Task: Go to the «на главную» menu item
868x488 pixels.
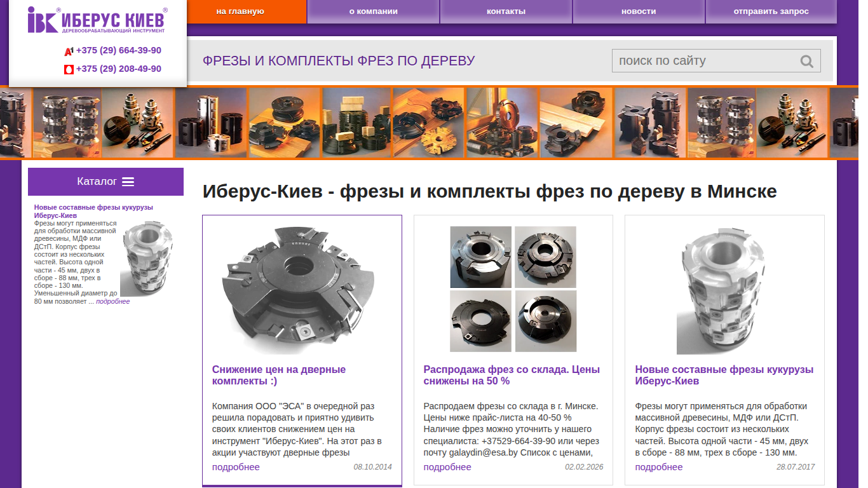Action: click(x=240, y=11)
